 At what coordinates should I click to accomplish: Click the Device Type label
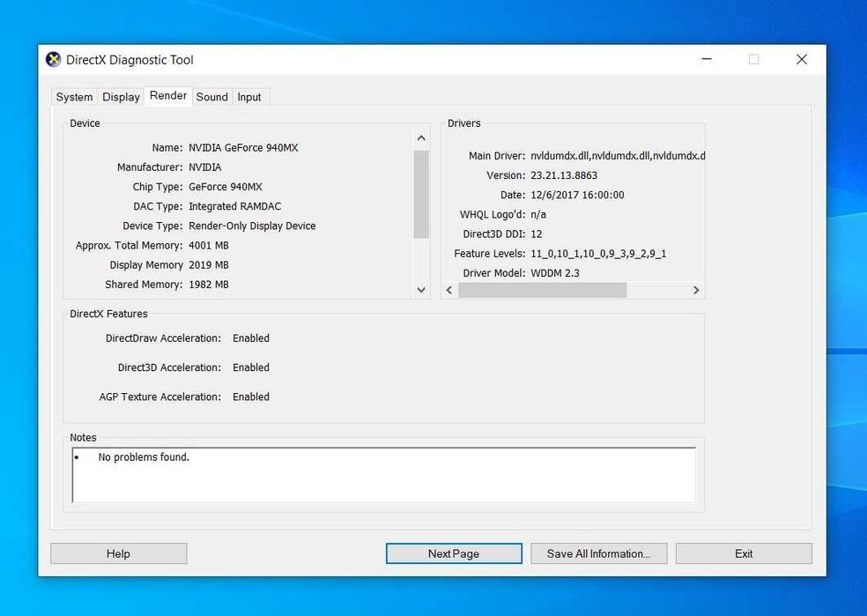coord(152,226)
